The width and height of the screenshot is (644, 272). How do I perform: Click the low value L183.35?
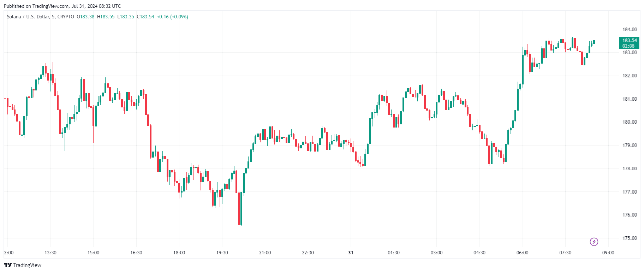pyautogui.click(x=126, y=17)
